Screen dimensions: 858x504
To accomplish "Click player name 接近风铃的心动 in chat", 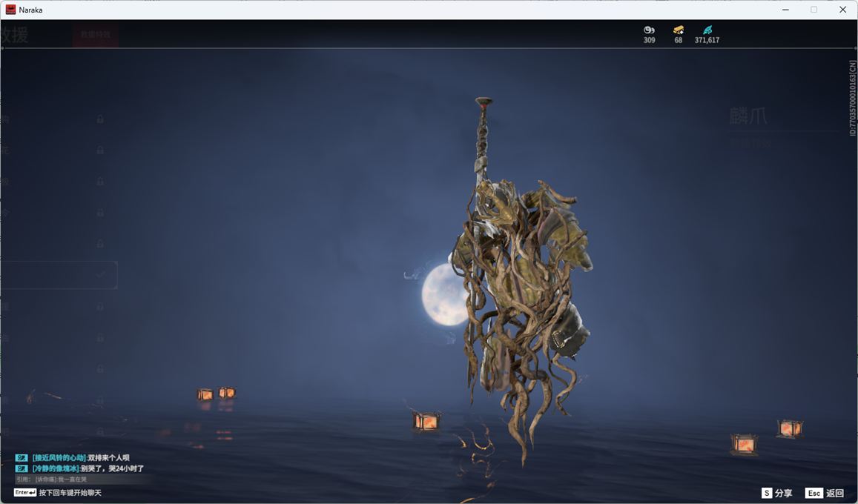I will pos(59,458).
